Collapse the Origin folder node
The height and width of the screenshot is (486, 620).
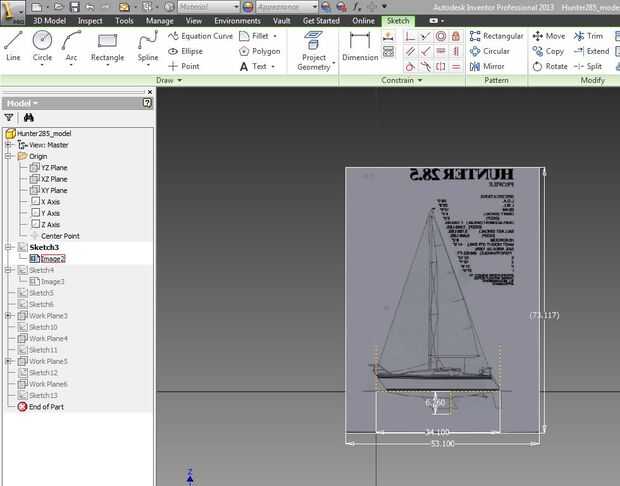[x=8, y=156]
